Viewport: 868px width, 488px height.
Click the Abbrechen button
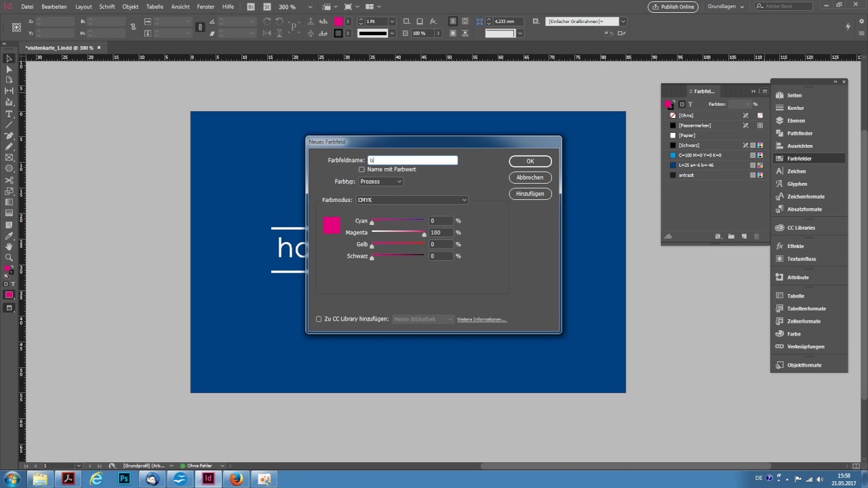point(530,178)
